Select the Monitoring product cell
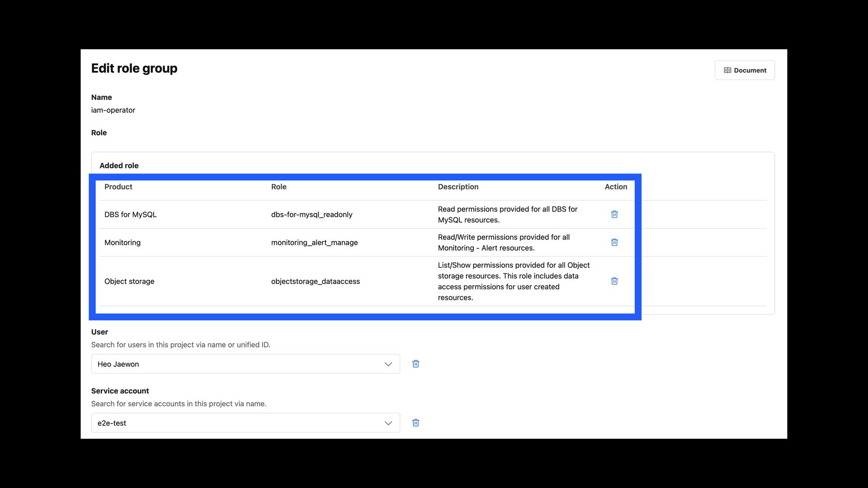 click(123, 243)
